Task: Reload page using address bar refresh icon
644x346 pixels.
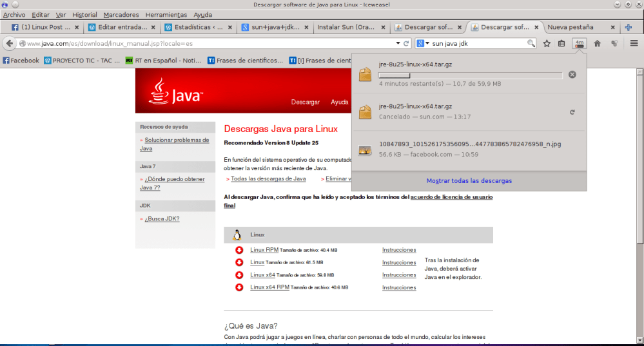Action: [406, 43]
